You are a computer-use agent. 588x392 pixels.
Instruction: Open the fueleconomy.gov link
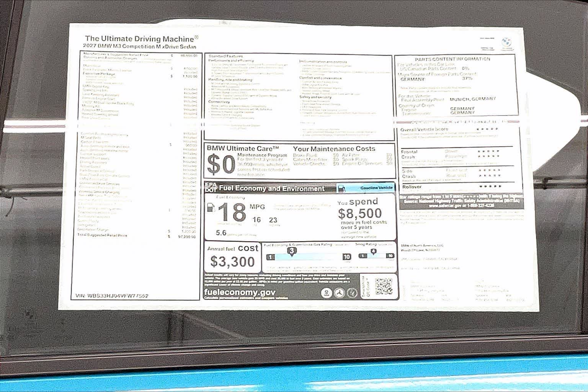click(x=240, y=292)
